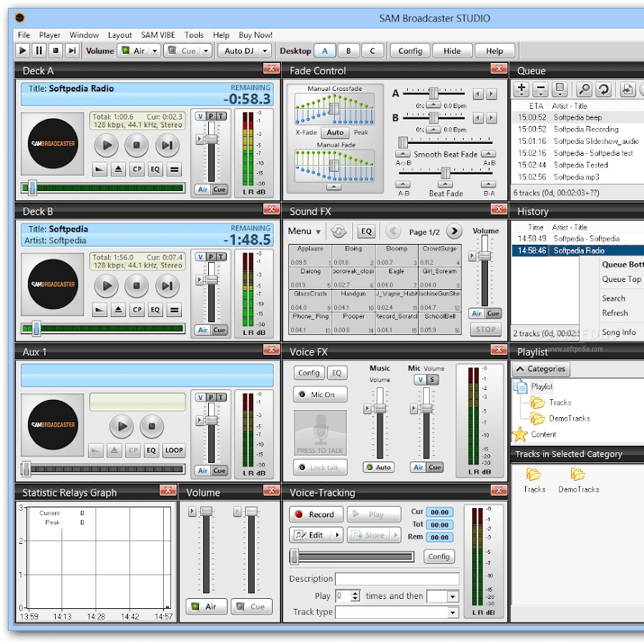Click the eject icon on Deck B

[x=117, y=310]
